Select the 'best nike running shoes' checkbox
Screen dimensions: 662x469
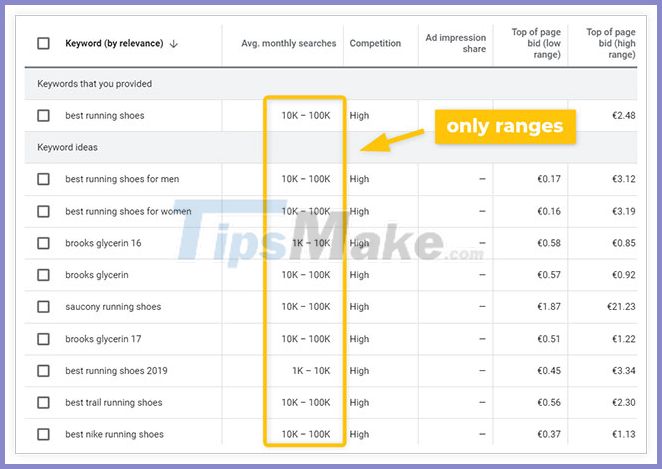click(x=43, y=434)
